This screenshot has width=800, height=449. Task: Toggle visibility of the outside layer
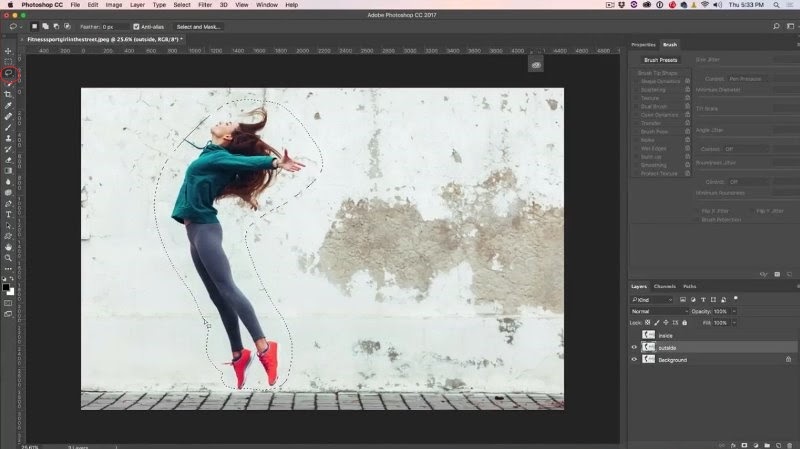tap(634, 347)
